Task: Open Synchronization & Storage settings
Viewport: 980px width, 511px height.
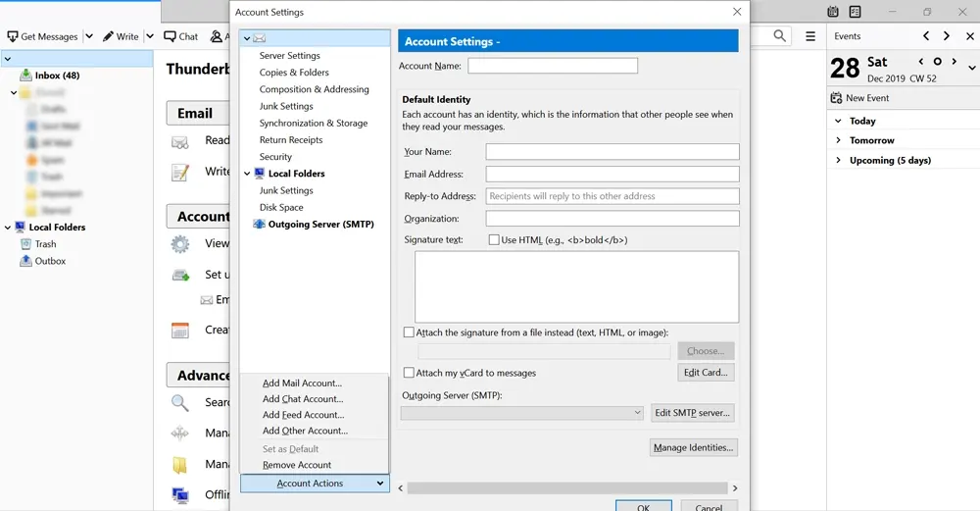Action: [314, 124]
